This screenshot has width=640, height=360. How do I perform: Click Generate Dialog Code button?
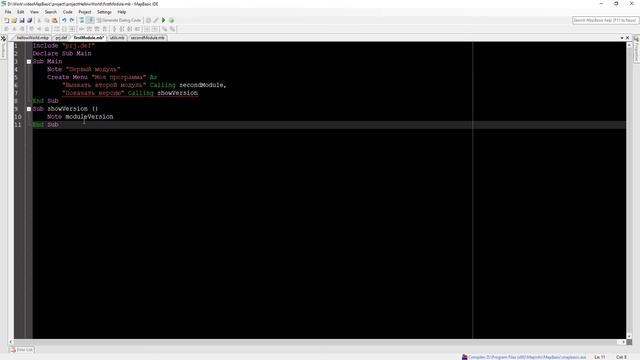click(119, 20)
